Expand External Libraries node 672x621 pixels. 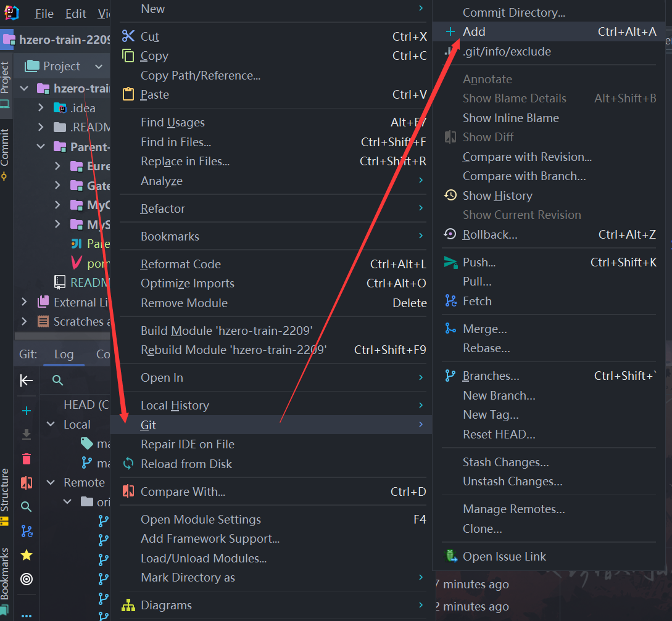[x=24, y=302]
